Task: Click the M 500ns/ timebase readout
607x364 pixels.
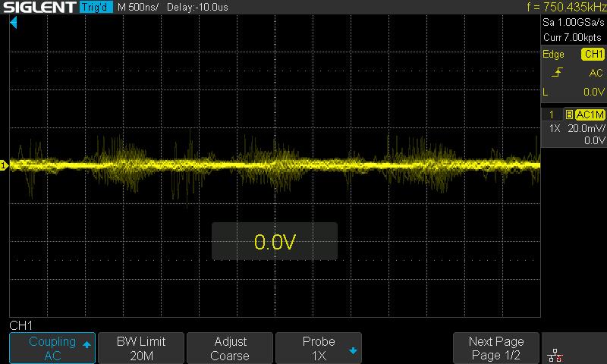Action: [x=138, y=7]
